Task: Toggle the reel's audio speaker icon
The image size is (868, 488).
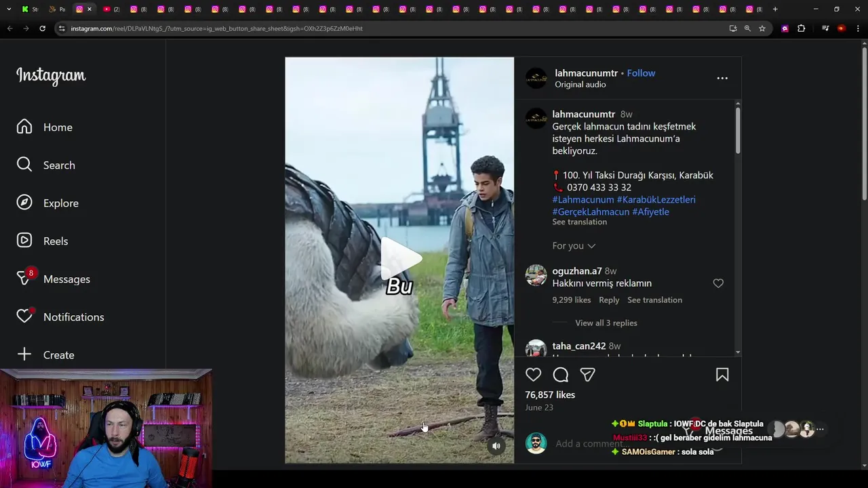Action: (x=496, y=446)
